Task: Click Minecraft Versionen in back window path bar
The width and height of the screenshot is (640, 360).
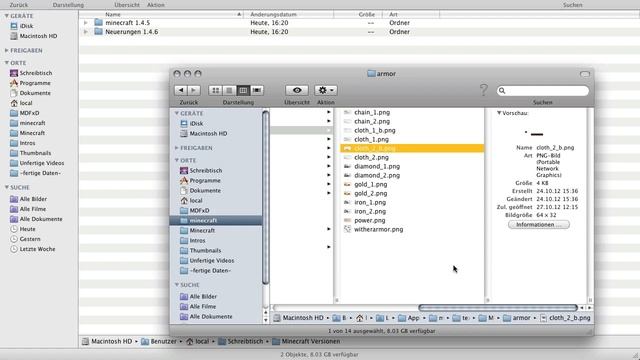Action: point(306,341)
